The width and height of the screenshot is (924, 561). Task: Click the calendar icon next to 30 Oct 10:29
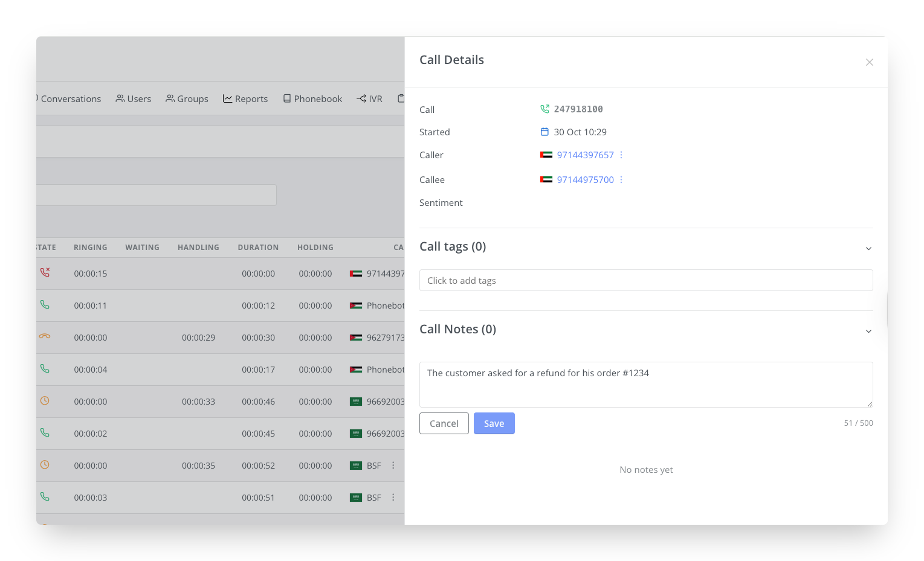544,132
